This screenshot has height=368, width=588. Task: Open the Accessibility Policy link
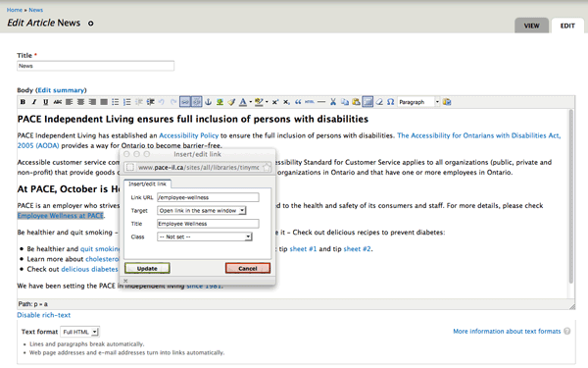tap(188, 135)
